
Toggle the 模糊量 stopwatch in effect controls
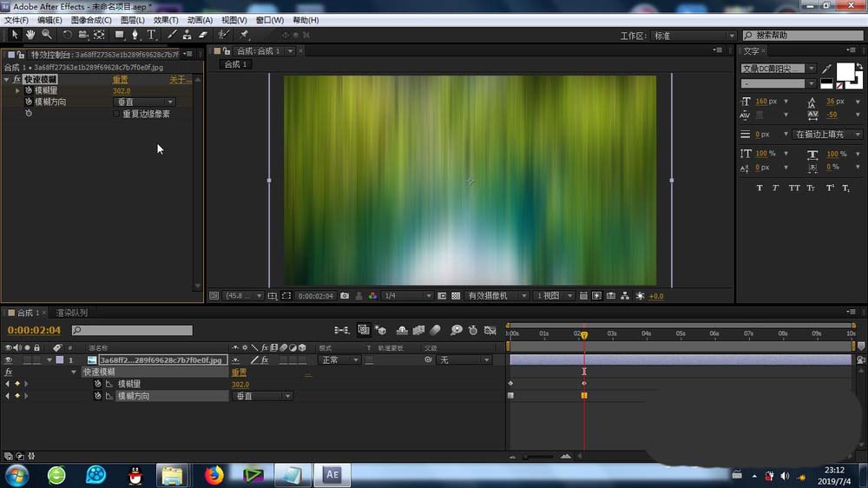pyautogui.click(x=28, y=90)
